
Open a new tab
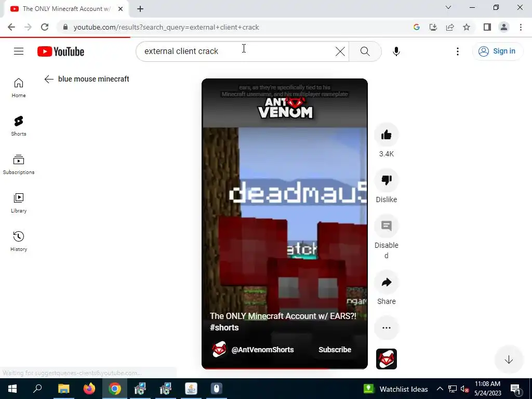pos(140,9)
